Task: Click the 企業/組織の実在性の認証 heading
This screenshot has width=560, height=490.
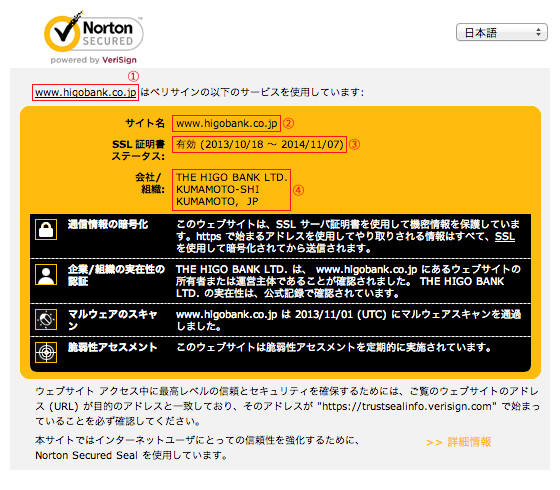Action: pyautogui.click(x=116, y=275)
